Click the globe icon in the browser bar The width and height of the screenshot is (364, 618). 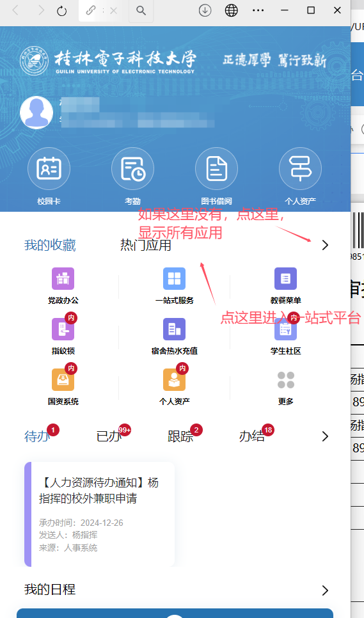point(231,11)
